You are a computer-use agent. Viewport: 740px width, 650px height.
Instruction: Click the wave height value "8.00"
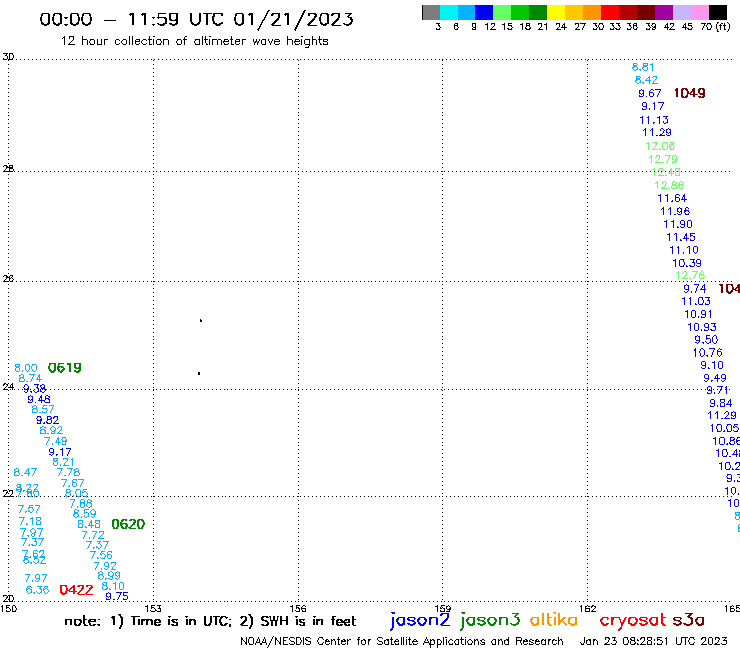(25, 368)
